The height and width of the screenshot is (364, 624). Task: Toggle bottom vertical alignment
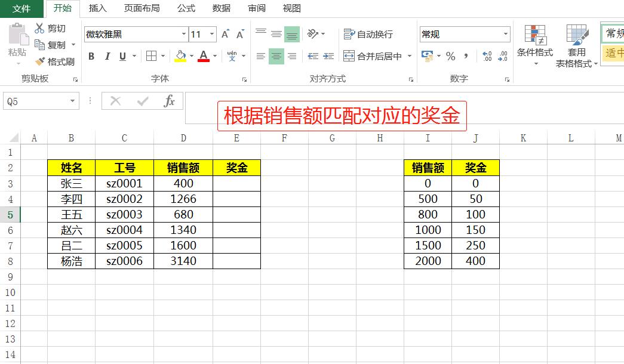292,34
